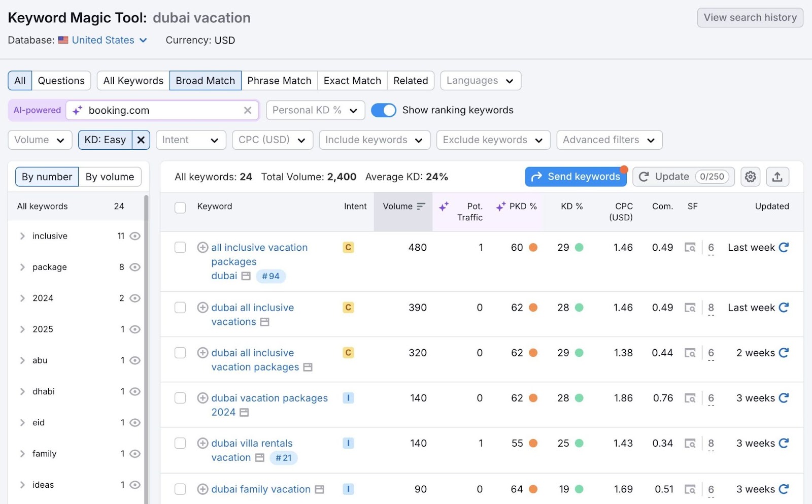Screen dimensions: 812x504
Task: Switch to the Phrase Match tab
Action: pos(279,80)
